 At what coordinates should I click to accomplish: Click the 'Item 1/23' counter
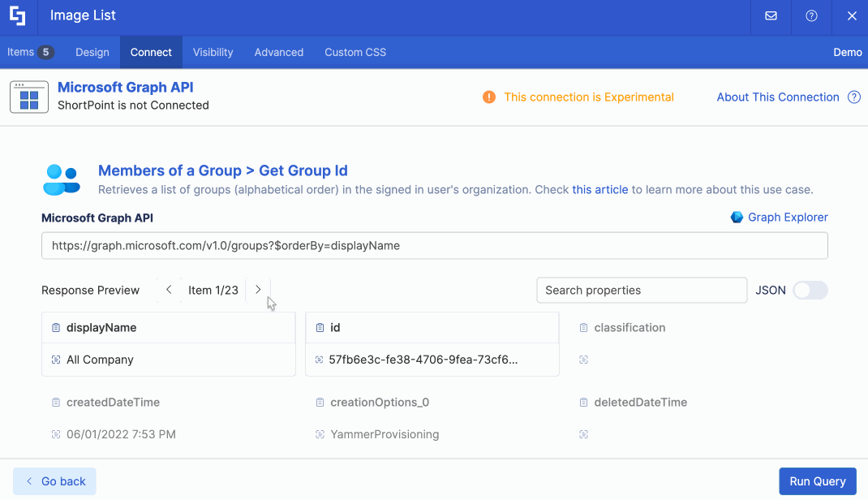pyautogui.click(x=213, y=290)
